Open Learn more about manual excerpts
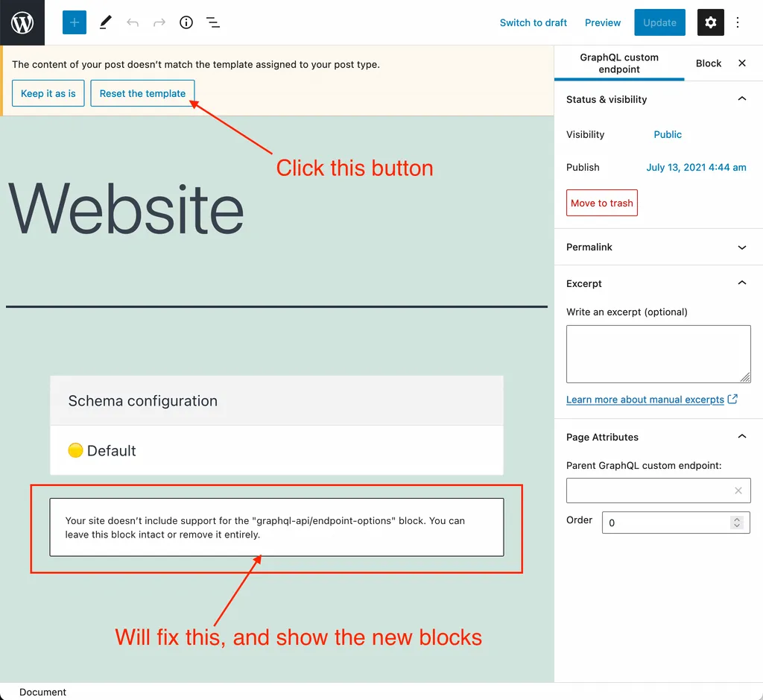The image size is (763, 700). tap(645, 400)
